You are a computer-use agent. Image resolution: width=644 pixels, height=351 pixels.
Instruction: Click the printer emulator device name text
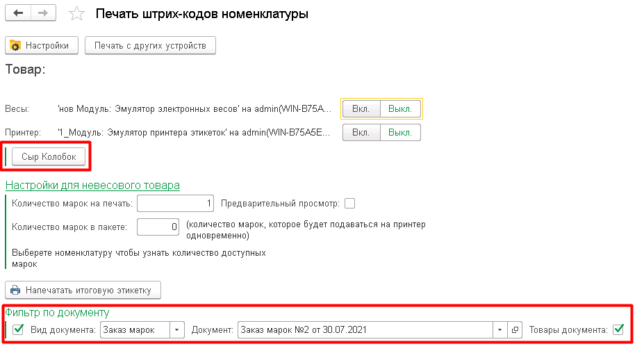point(194,132)
